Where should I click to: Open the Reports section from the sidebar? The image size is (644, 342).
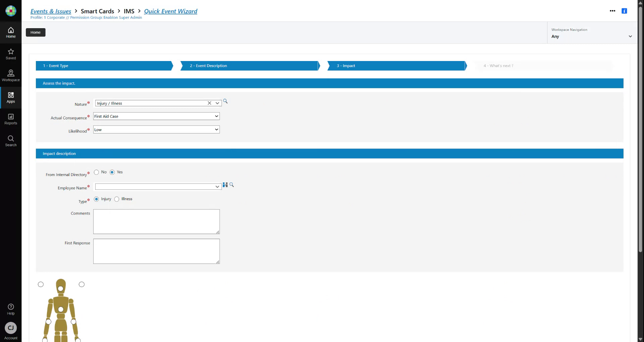(x=11, y=119)
